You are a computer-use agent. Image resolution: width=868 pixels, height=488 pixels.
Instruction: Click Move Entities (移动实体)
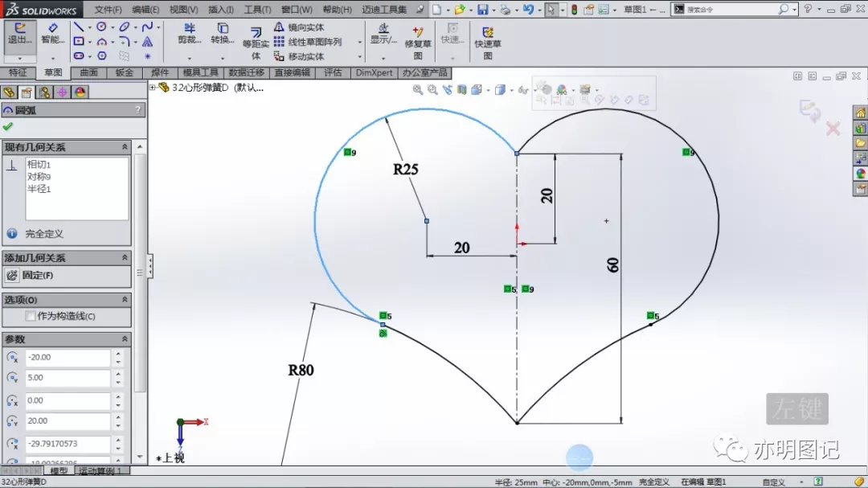point(299,56)
